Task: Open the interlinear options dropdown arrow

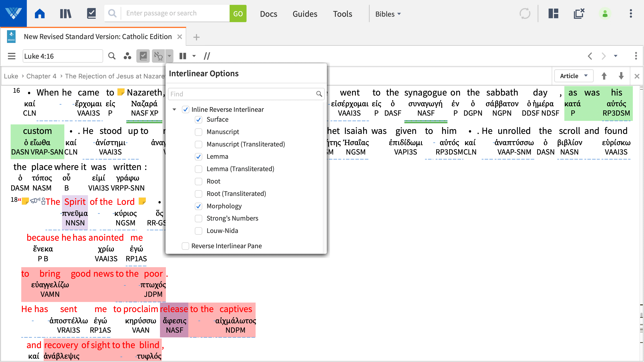Action: (x=169, y=56)
